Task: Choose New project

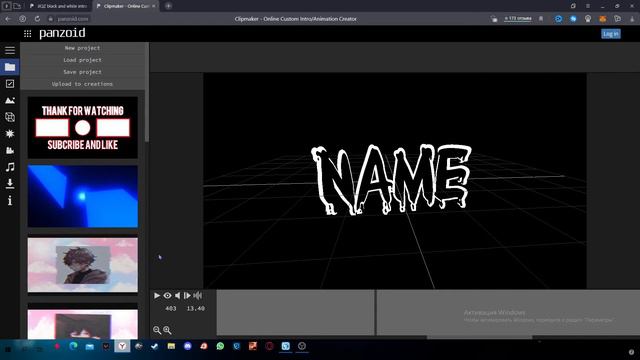Action: coord(82,48)
